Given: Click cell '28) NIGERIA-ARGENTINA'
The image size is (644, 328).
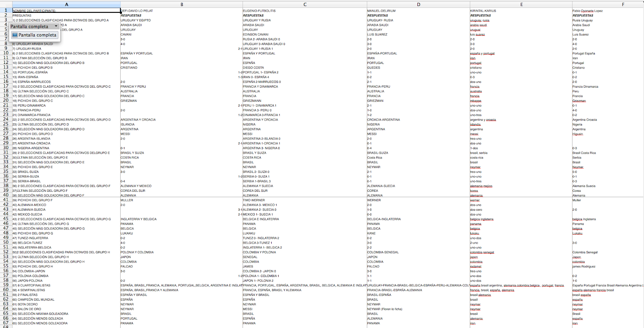Looking at the screenshot, I should pos(31,148).
